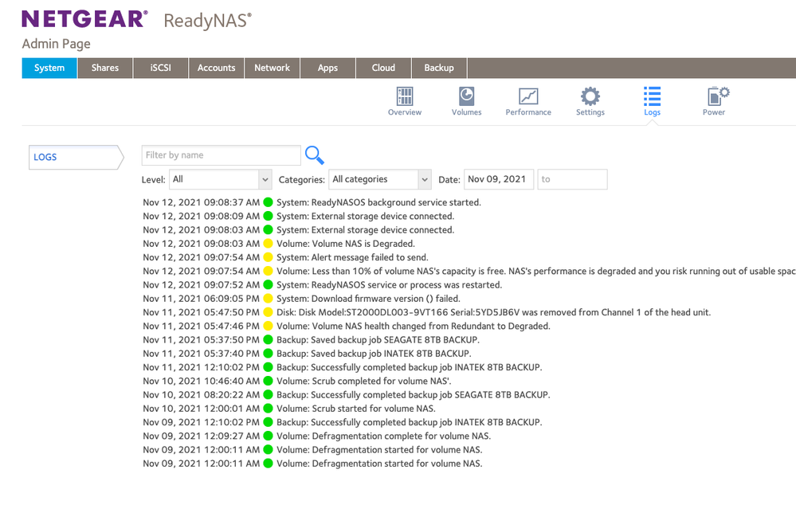Click the yellow status dot beside Volume NAS is Degraded
The width and height of the screenshot is (796, 532).
coord(266,243)
